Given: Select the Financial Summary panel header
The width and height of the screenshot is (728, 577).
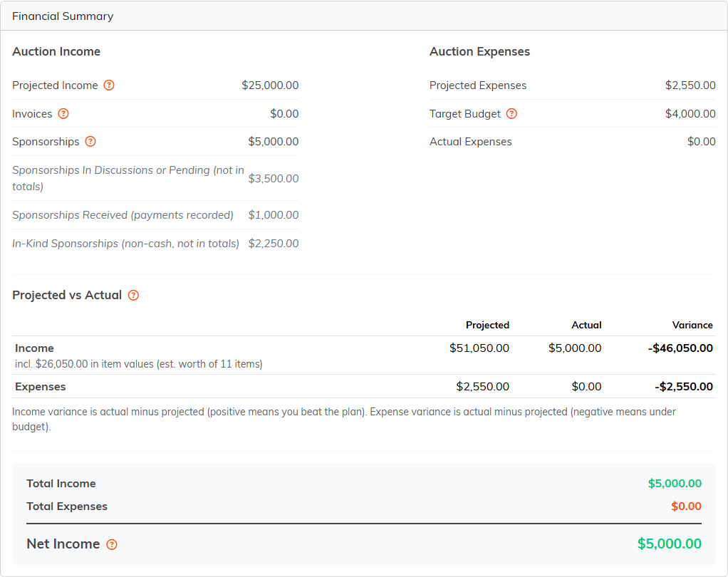Looking at the screenshot, I should (x=364, y=16).
